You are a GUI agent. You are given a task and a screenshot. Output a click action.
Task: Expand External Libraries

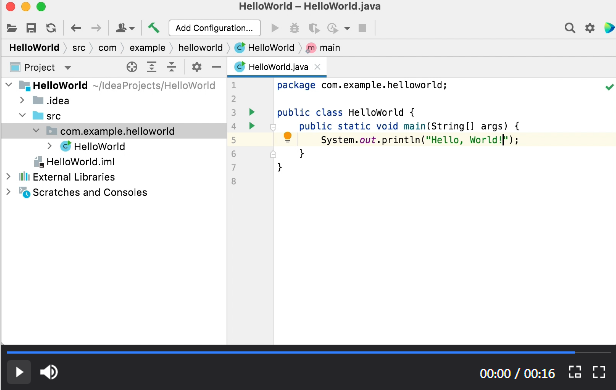coord(8,177)
